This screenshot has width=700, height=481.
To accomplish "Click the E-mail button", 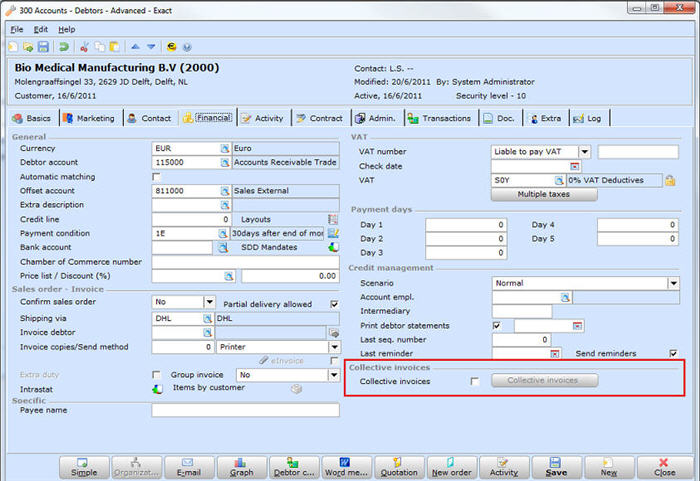I will pos(189,467).
